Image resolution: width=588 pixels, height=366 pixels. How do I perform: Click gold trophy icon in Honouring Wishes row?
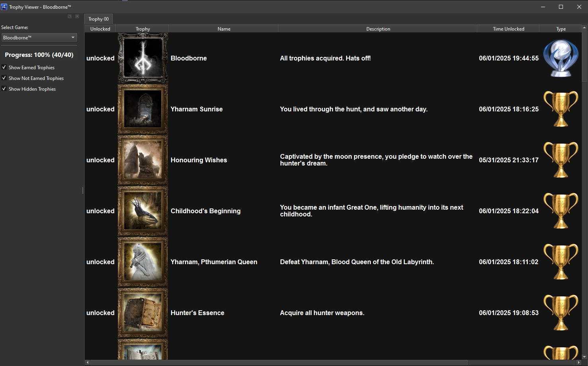click(561, 160)
